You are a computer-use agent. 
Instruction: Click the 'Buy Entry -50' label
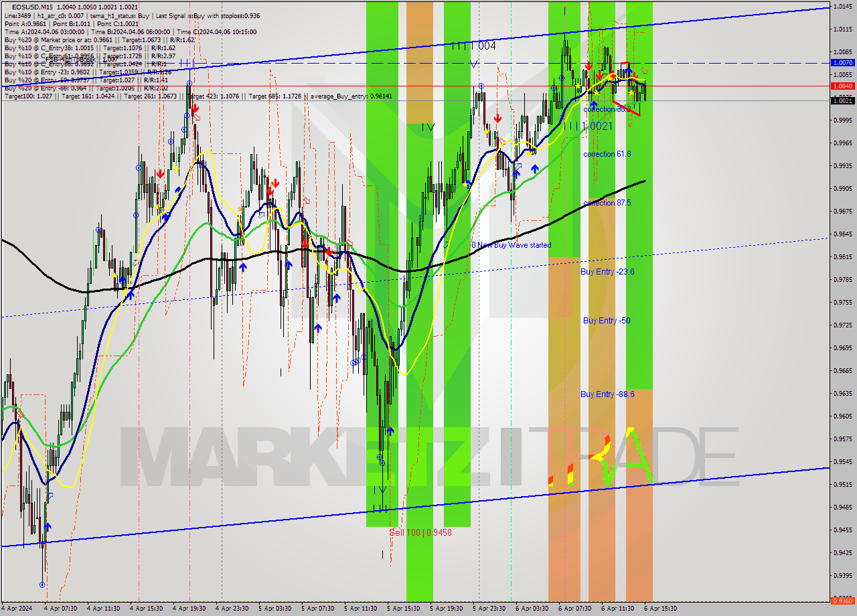(x=607, y=321)
